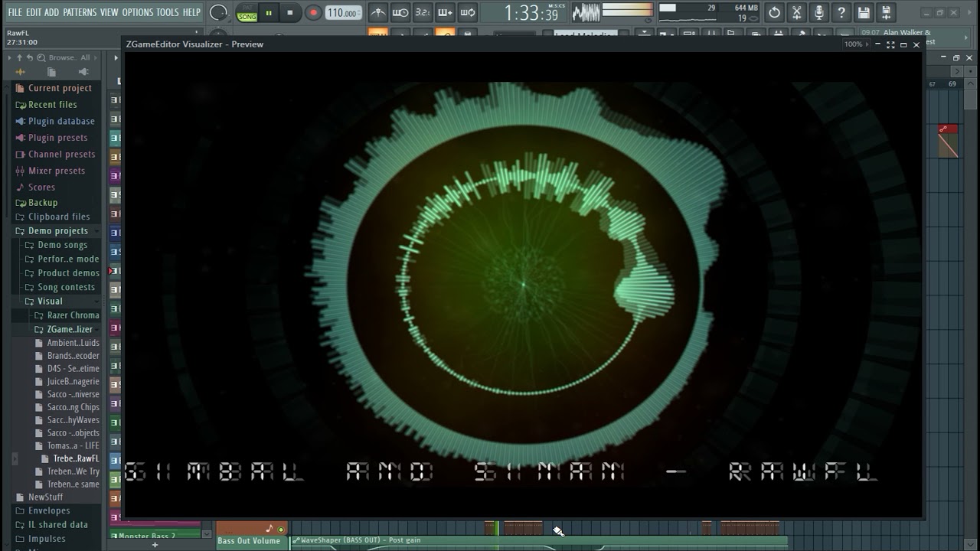Click the oscilloscope waveform display
The image size is (980, 551).
586,12
